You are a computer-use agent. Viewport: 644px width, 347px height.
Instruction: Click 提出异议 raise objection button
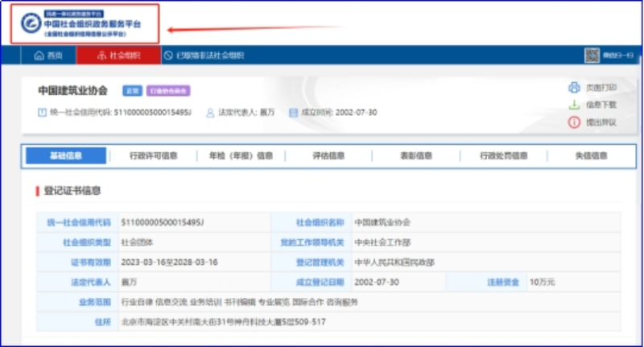click(x=601, y=122)
